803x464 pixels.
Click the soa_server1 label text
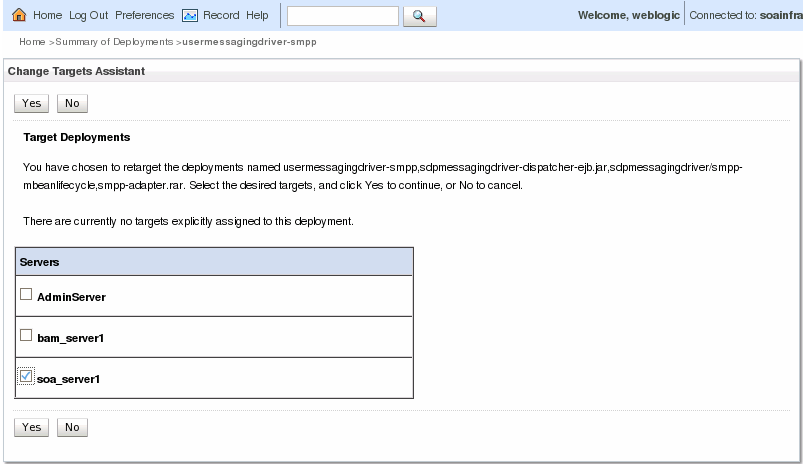pos(69,379)
